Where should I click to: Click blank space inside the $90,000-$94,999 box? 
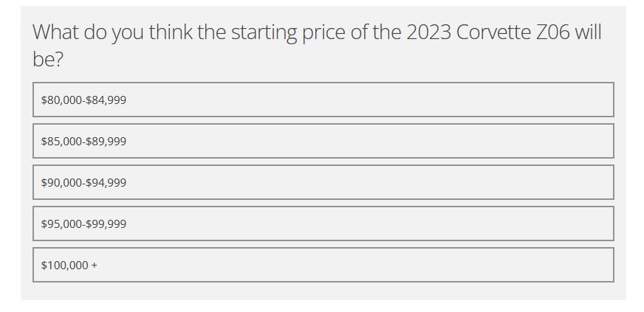(x=370, y=182)
